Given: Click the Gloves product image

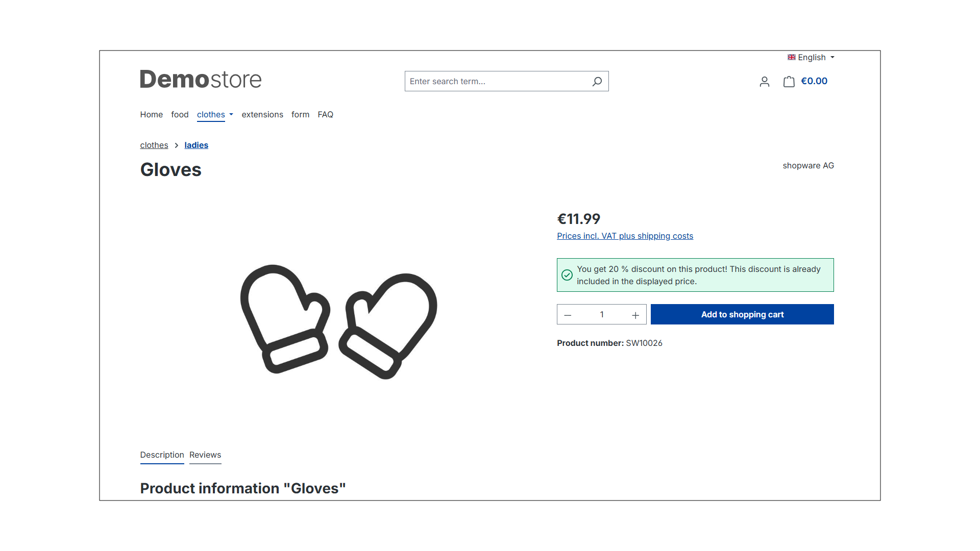Looking at the screenshot, I should [x=338, y=321].
